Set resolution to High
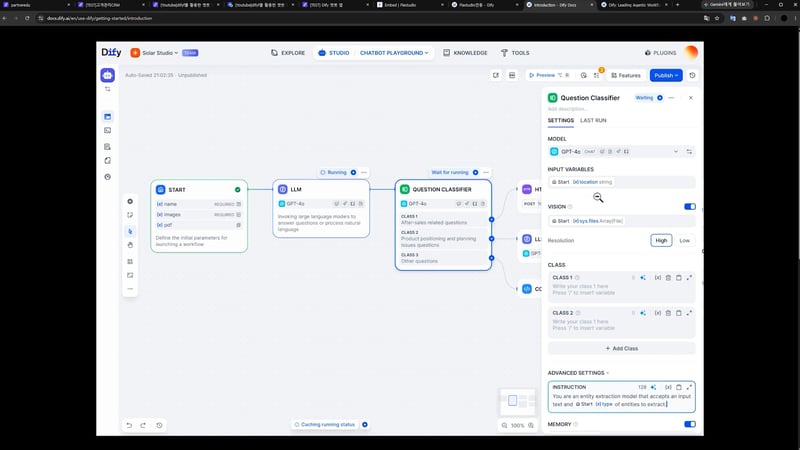This screenshot has height=450, width=800. point(661,240)
